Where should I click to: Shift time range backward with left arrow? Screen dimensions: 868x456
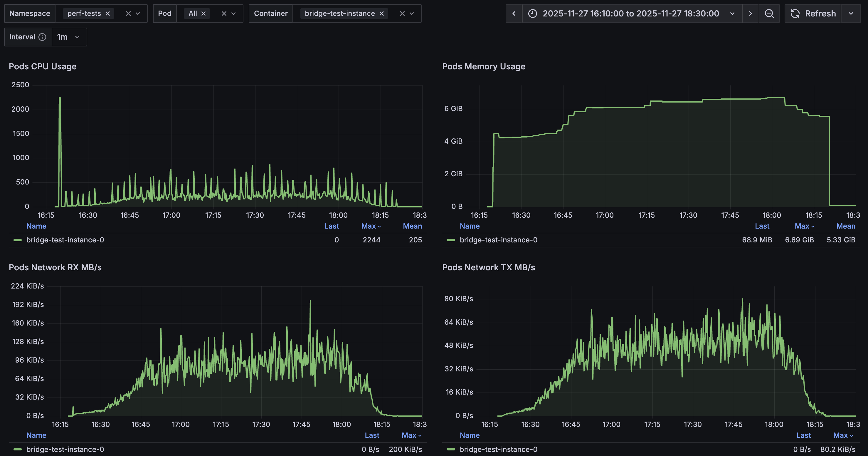click(x=514, y=14)
